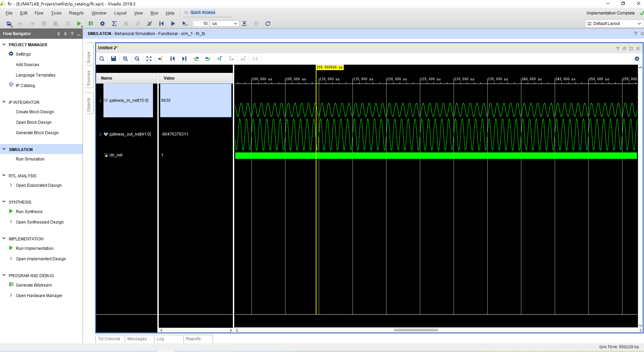
Task: Open the Flow menu
Action: [39, 13]
